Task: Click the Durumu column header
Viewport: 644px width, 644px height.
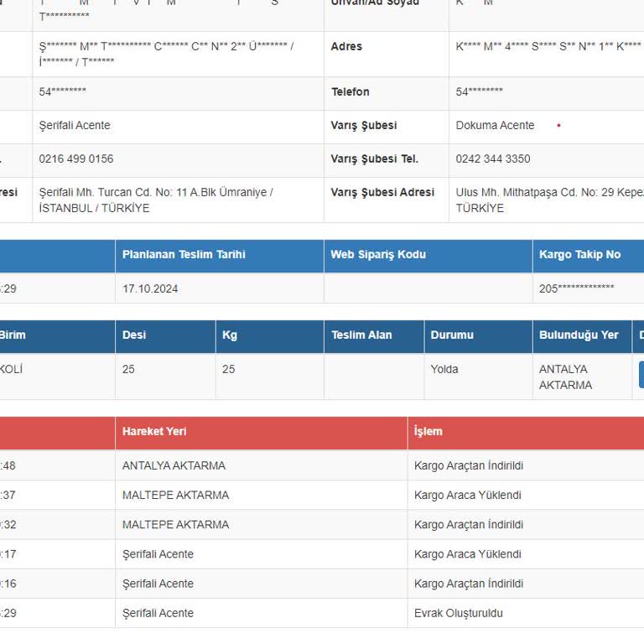Action: pyautogui.click(x=479, y=336)
